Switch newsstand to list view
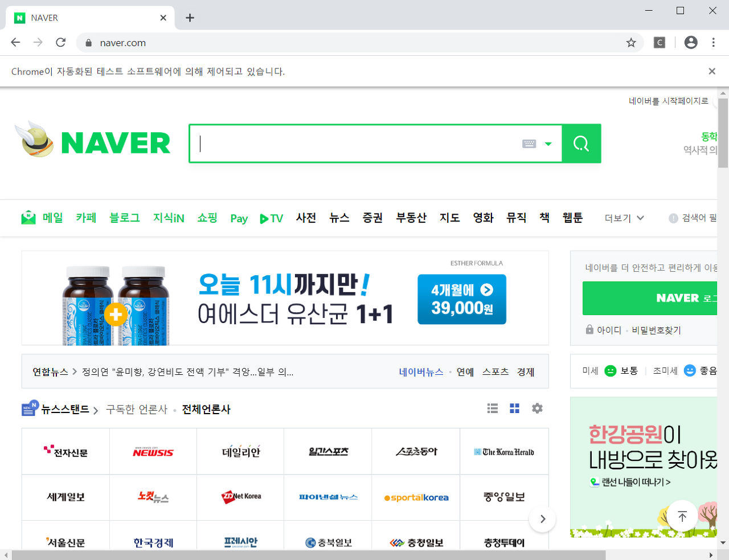This screenshot has height=560, width=729. (x=493, y=408)
